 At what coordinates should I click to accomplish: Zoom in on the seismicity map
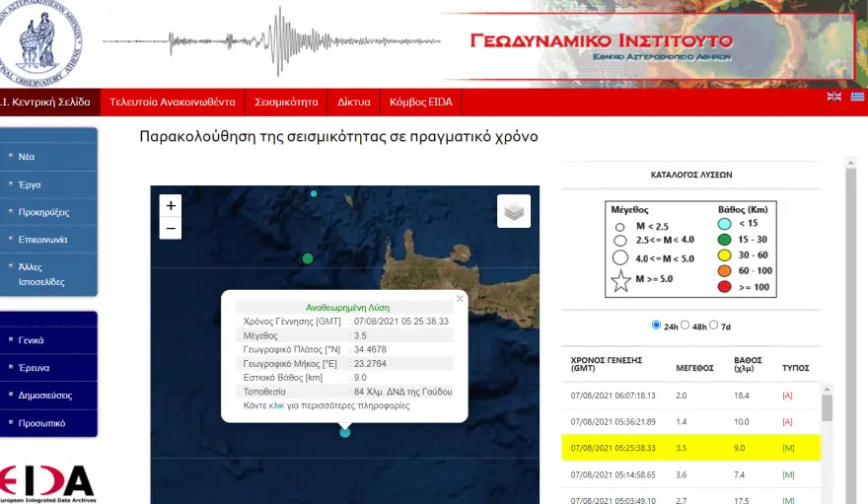click(171, 206)
